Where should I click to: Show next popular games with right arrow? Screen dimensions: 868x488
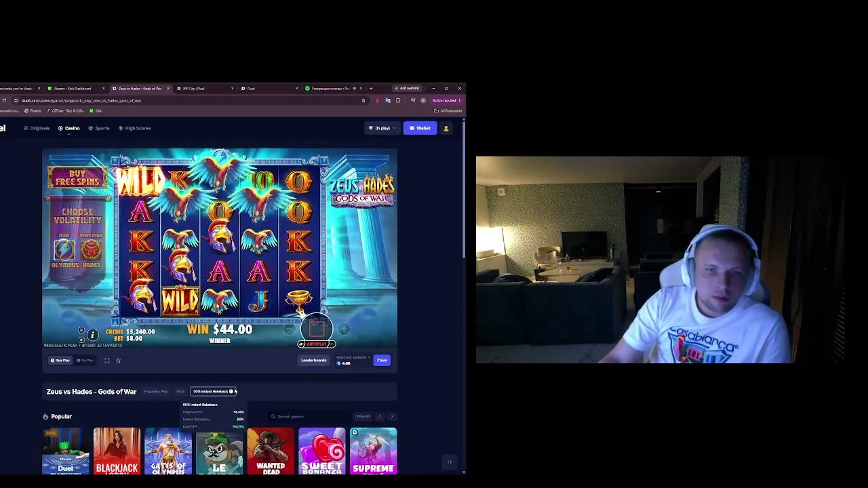point(392,416)
